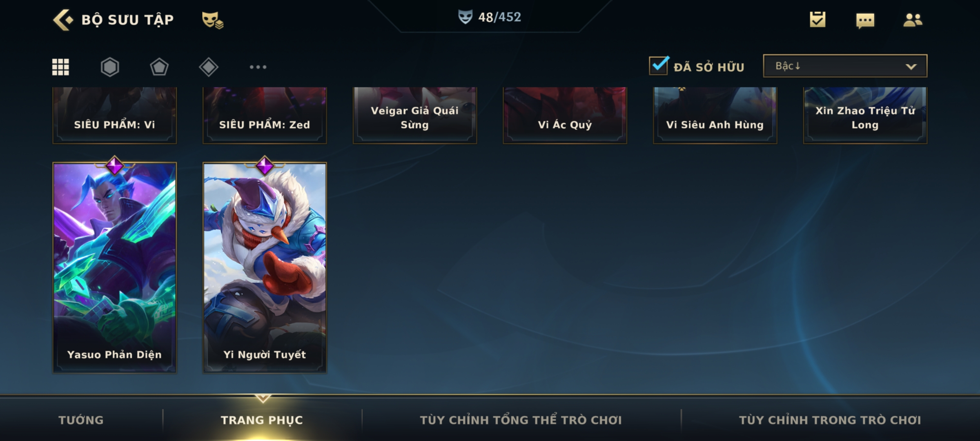Open the skin shop mask icon
980x441 pixels.
(x=212, y=20)
